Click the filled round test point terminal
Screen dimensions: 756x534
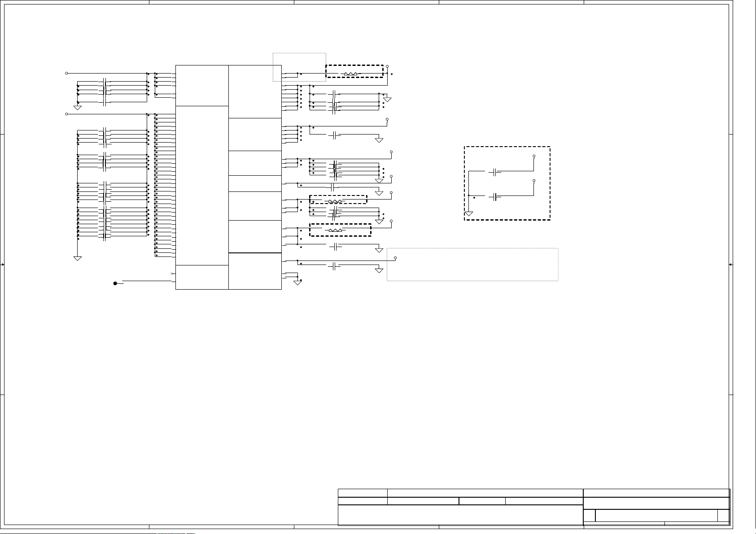(x=115, y=283)
